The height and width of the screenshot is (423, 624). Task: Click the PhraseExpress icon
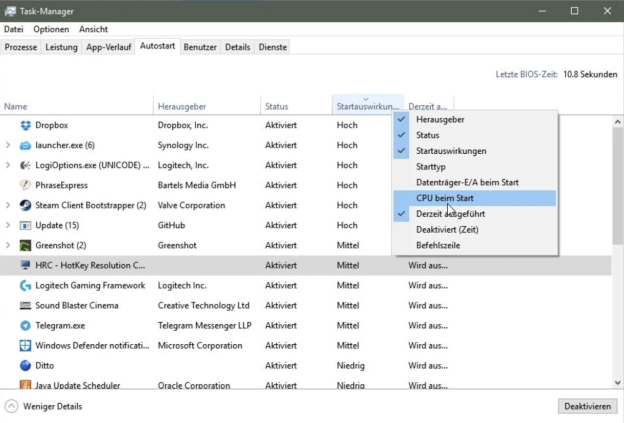click(25, 185)
